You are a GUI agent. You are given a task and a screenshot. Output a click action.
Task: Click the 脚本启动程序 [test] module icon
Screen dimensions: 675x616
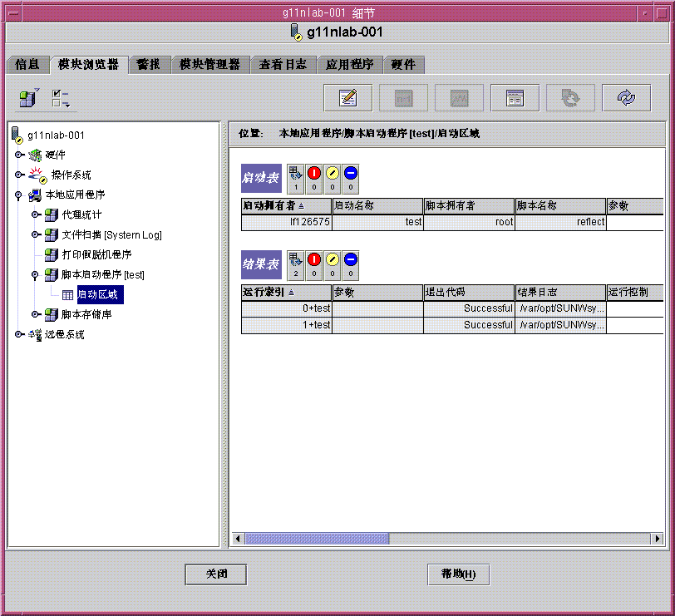[x=52, y=274]
